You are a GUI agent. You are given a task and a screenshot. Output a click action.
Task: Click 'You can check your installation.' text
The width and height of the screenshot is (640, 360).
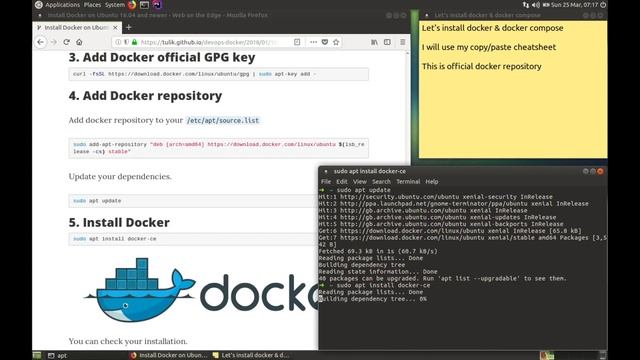[x=128, y=341]
